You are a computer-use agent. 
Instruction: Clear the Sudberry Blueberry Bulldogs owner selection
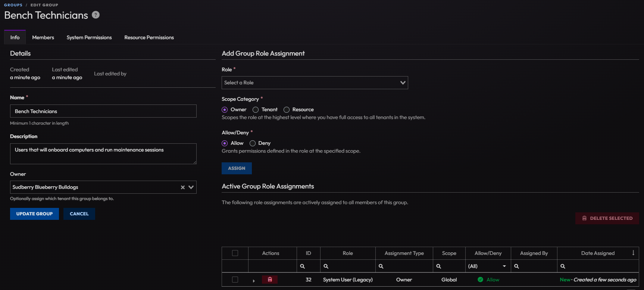(183, 187)
